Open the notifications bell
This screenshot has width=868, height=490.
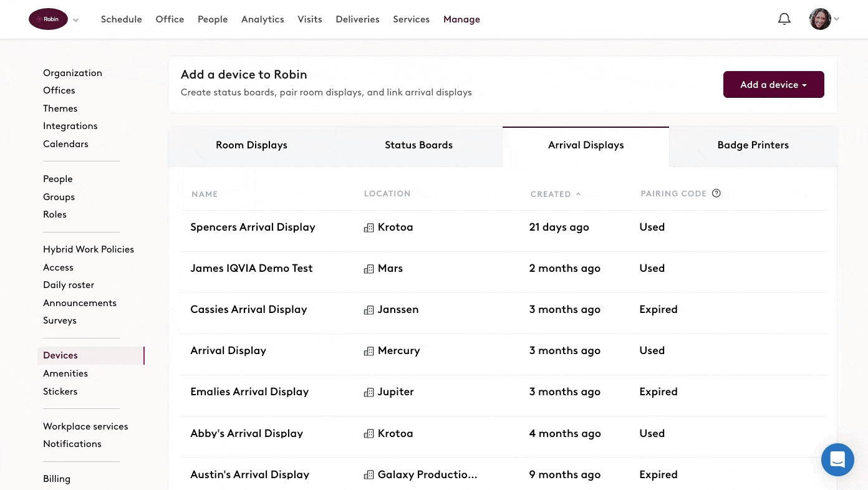784,19
